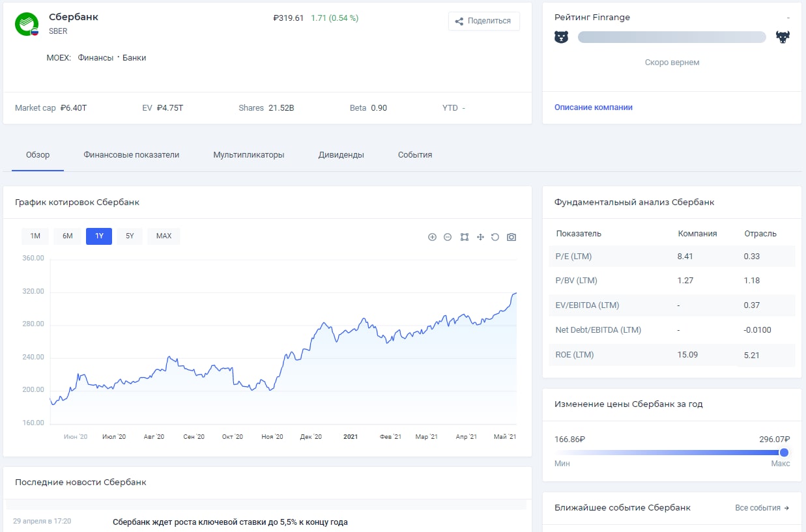This screenshot has height=532, width=806.
Task: Click the bear icon in Finrange rating
Action: coord(561,37)
